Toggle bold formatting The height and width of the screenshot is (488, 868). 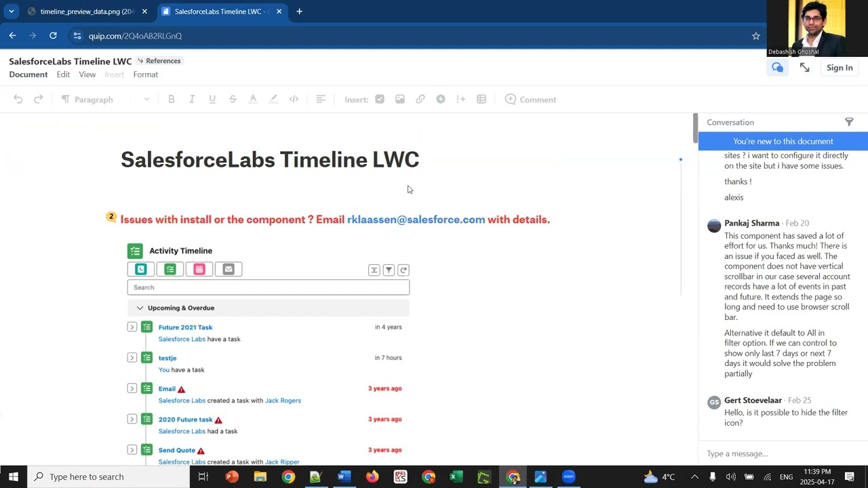click(x=172, y=100)
